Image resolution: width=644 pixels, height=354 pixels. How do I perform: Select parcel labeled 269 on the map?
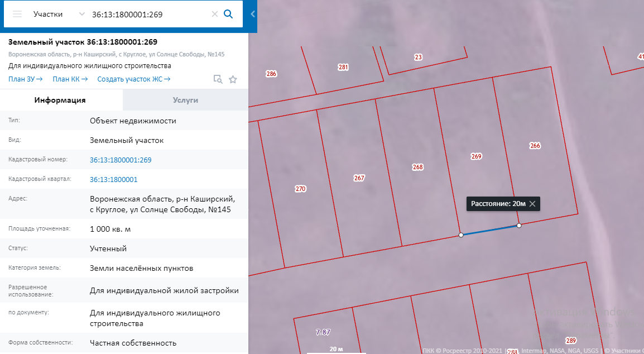[476, 156]
